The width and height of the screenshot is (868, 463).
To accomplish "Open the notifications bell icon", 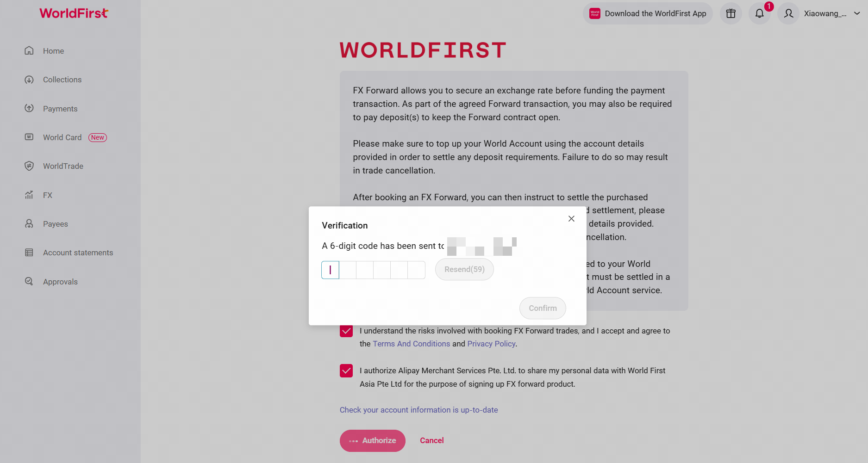I will 759,13.
